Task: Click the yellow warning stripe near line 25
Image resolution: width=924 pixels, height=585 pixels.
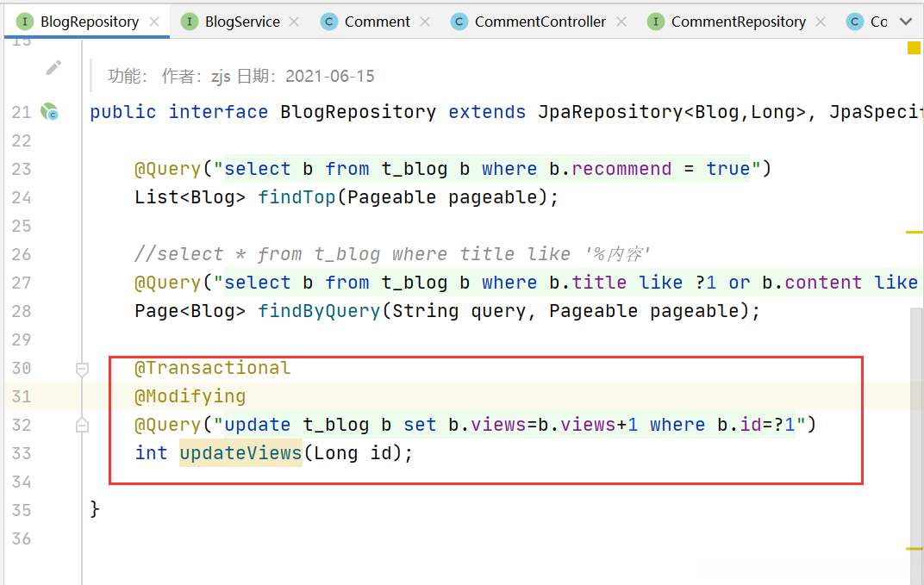Action: (x=914, y=232)
